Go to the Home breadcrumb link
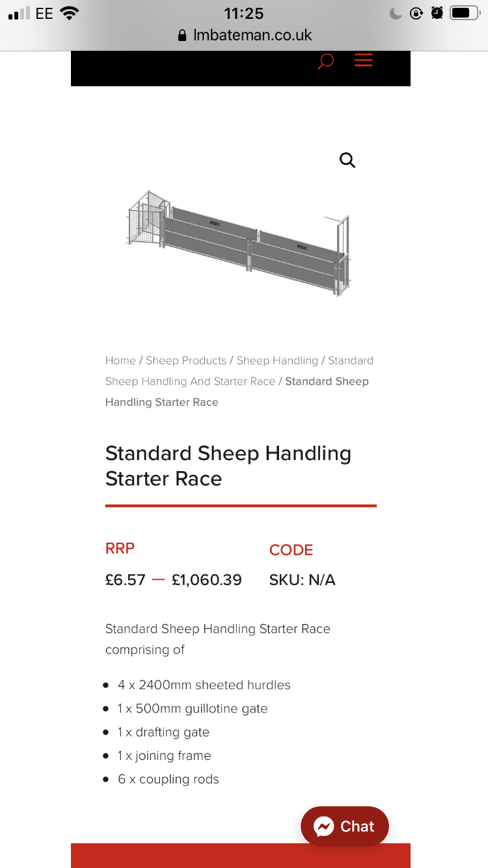 [x=120, y=360]
